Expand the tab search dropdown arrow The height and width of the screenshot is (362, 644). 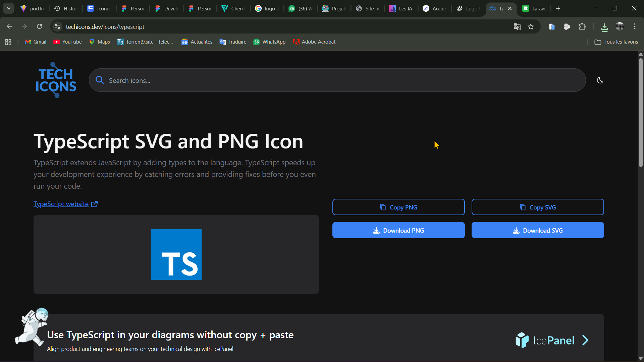(9, 8)
